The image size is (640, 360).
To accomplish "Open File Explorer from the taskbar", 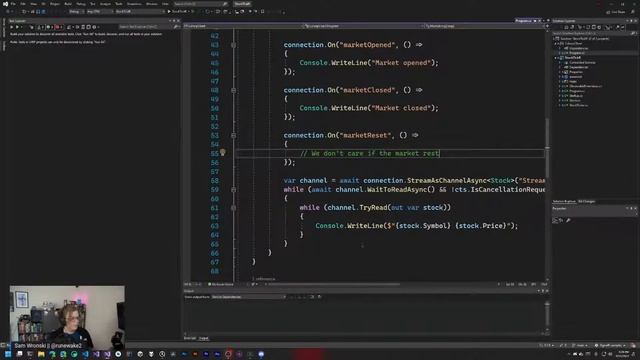I will (41, 354).
